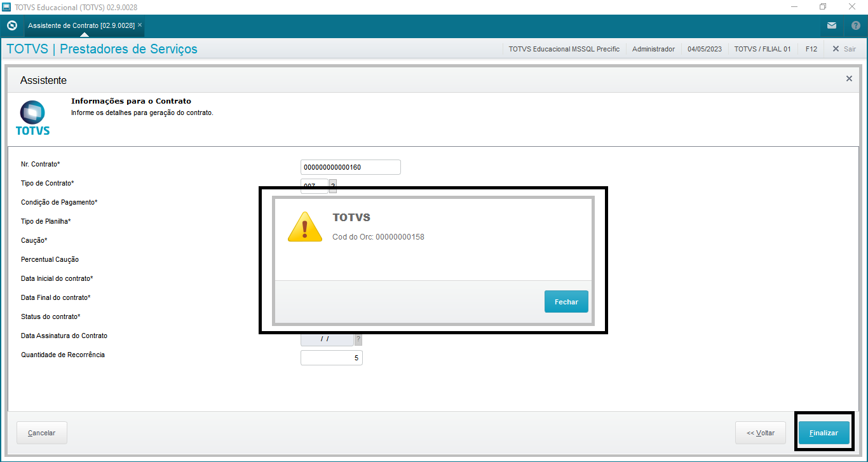This screenshot has width=868, height=462.
Task: Click the Tipo de Planilha label
Action: tap(46, 221)
